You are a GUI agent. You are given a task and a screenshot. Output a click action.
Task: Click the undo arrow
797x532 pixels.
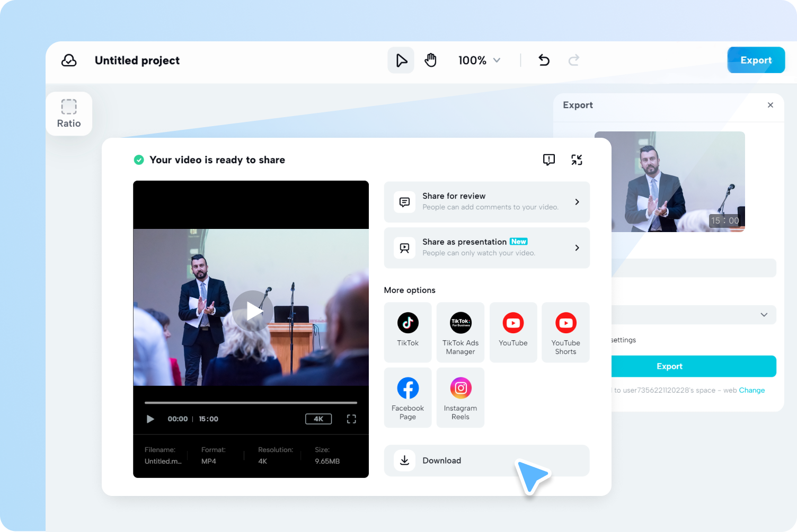click(544, 60)
